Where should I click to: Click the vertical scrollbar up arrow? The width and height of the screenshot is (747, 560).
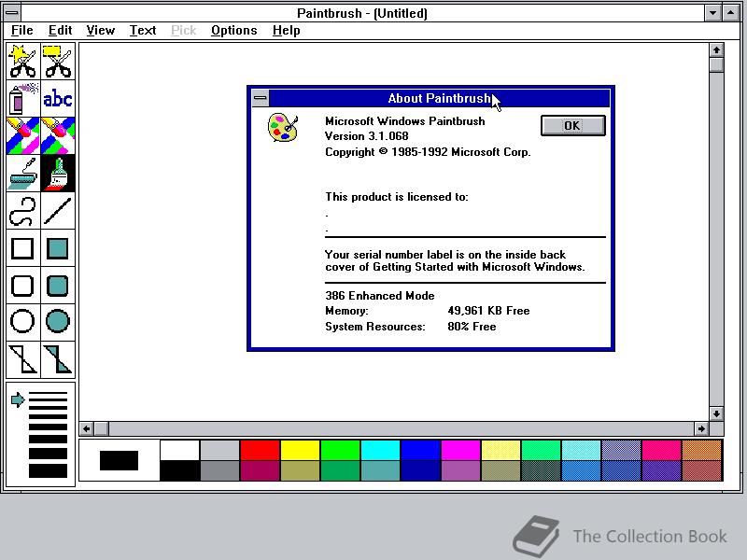(x=716, y=50)
